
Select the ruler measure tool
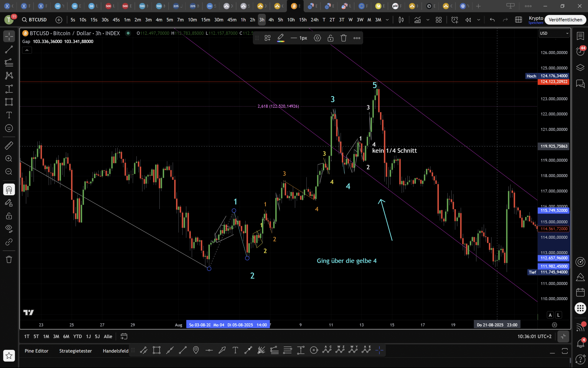click(9, 146)
